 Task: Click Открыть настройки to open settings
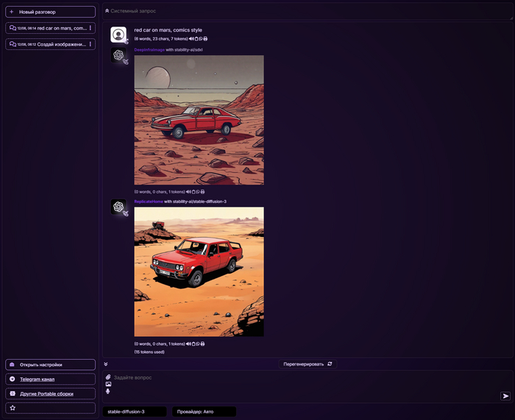click(x=50, y=364)
